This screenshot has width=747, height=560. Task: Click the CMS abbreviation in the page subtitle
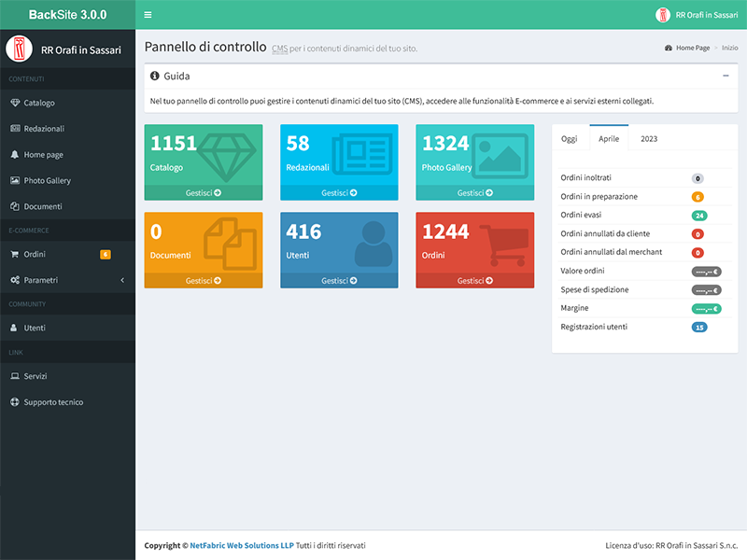point(279,49)
